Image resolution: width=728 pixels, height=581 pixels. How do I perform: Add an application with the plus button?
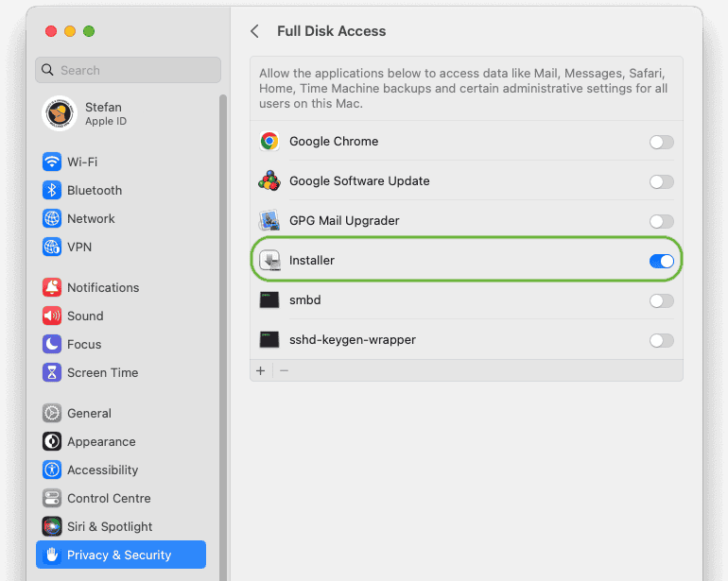261,371
